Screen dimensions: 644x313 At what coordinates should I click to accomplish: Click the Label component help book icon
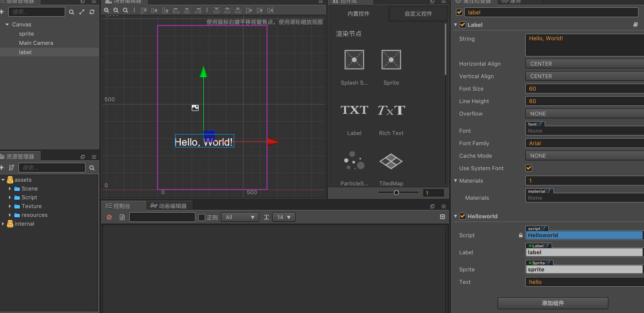(x=635, y=25)
